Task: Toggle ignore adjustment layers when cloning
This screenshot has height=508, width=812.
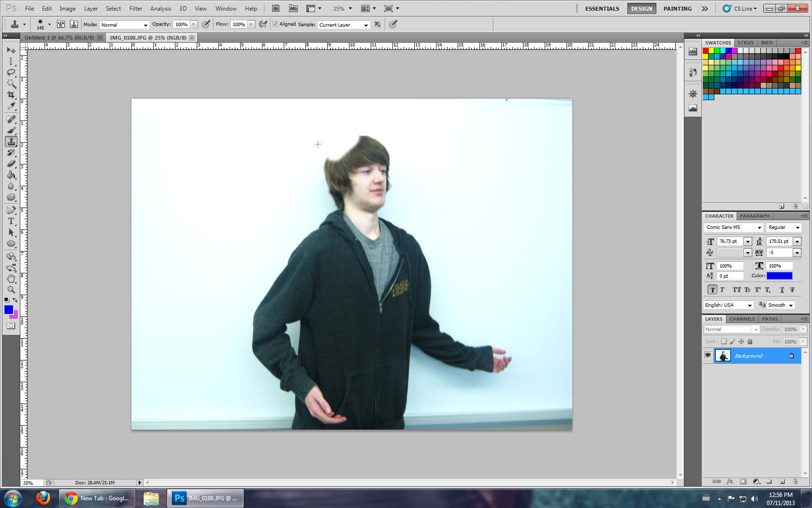Action: tap(377, 24)
